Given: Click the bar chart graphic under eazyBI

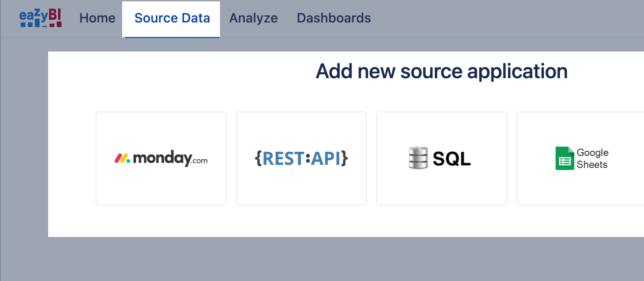Looking at the screenshot, I should pyautogui.click(x=41, y=23).
